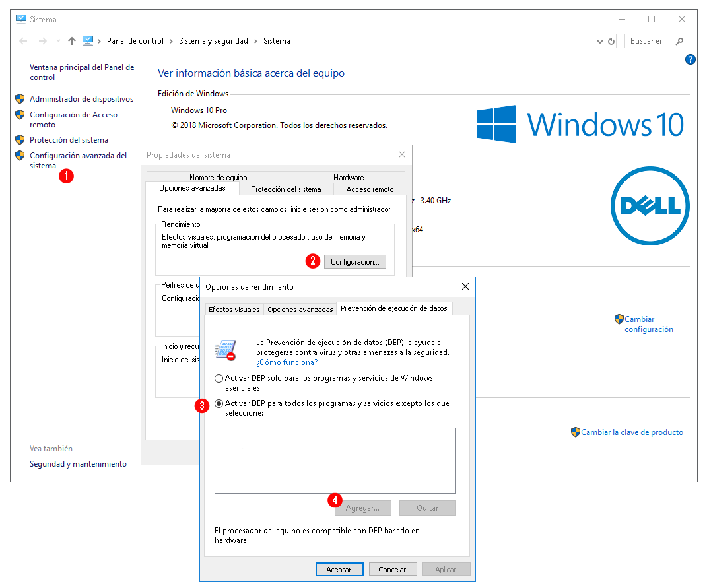Click the Quitar button
The height and width of the screenshot is (588, 707).
coord(428,508)
